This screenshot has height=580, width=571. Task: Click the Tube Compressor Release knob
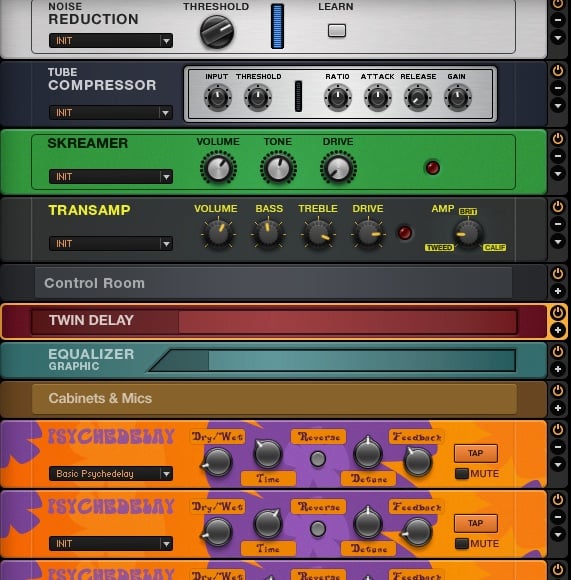418,98
